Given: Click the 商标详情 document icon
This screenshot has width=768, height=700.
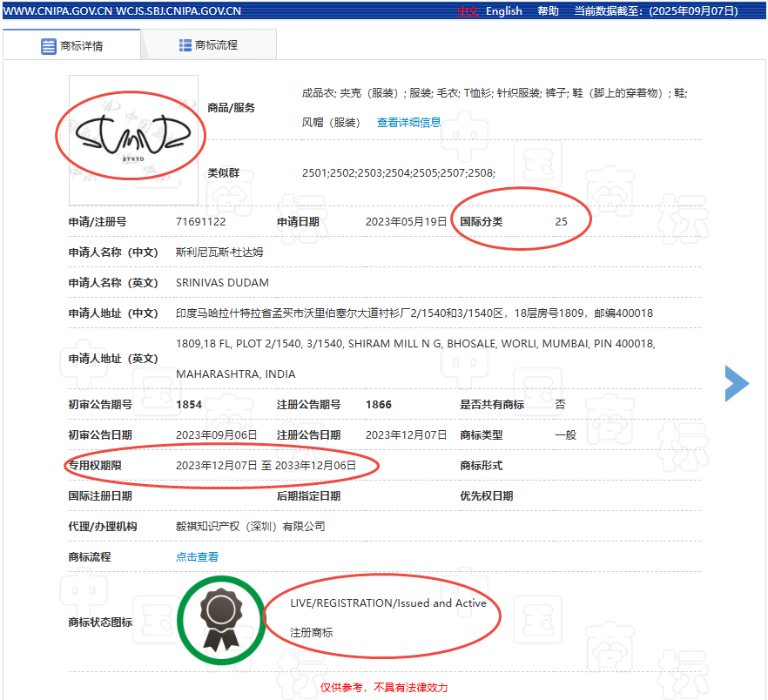Looking at the screenshot, I should (49, 46).
